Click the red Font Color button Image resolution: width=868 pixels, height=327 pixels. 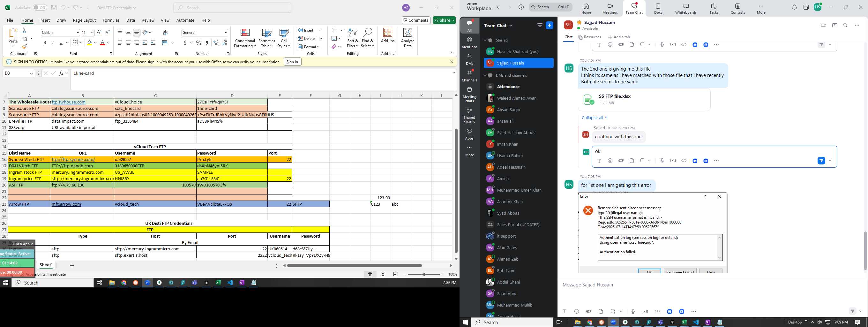[x=102, y=43]
